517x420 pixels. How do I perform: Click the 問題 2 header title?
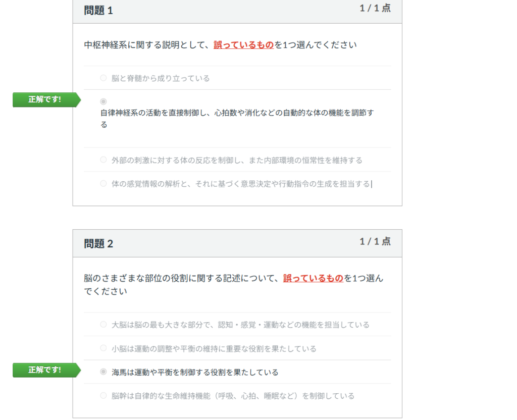tap(98, 244)
